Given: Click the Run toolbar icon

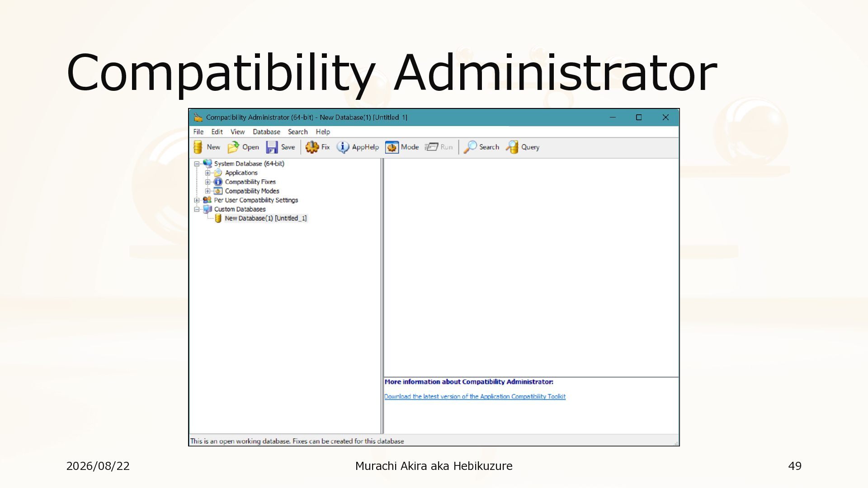Looking at the screenshot, I should click(431, 147).
